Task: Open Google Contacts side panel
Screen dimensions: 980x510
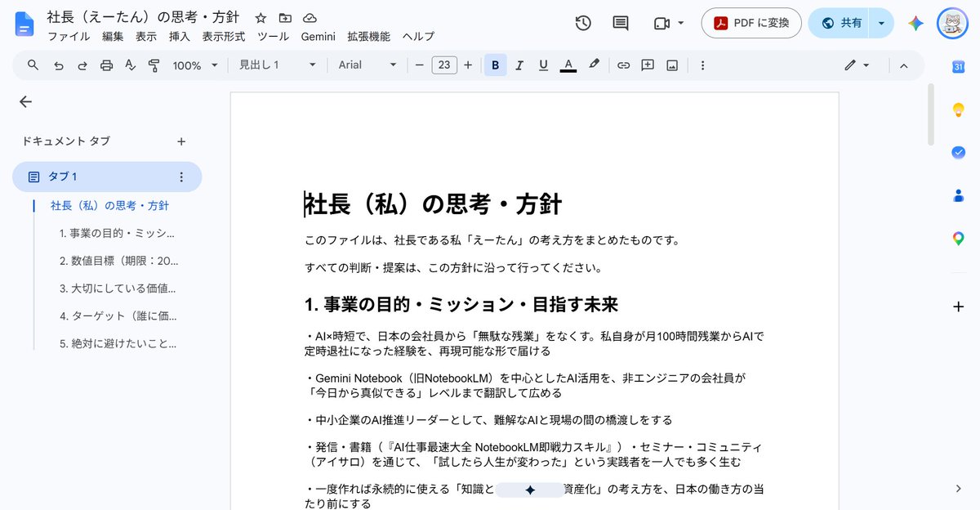Action: click(959, 195)
